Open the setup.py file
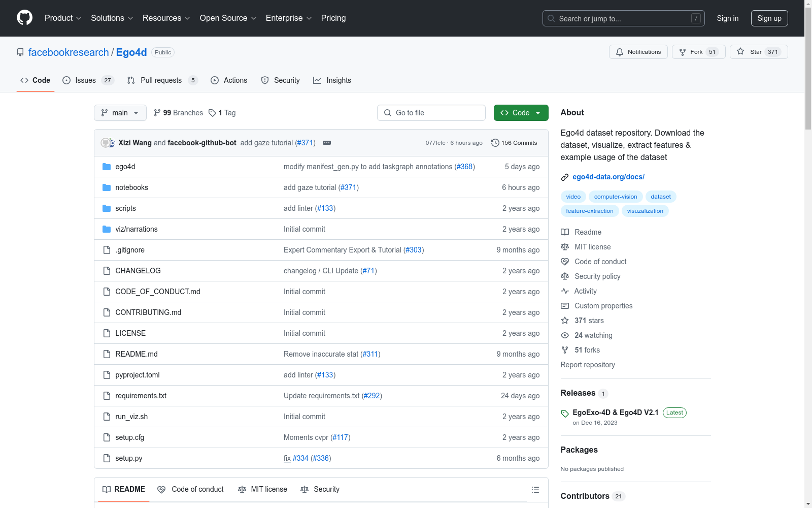Screen dimensions: 812x508 129,458
